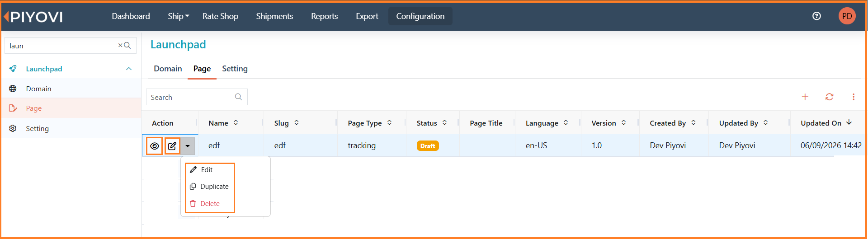868x239 pixels.
Task: Switch to the Setting tab
Action: tap(235, 69)
